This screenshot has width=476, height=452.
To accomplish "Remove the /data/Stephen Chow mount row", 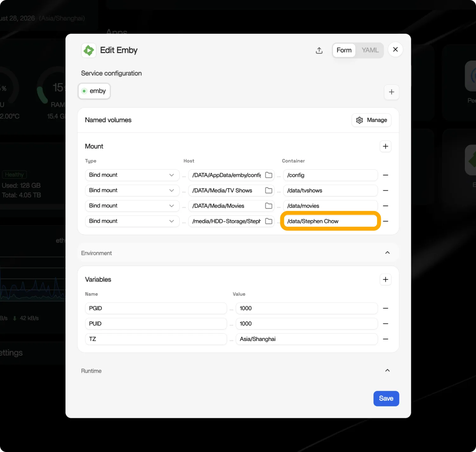I will pos(386,221).
